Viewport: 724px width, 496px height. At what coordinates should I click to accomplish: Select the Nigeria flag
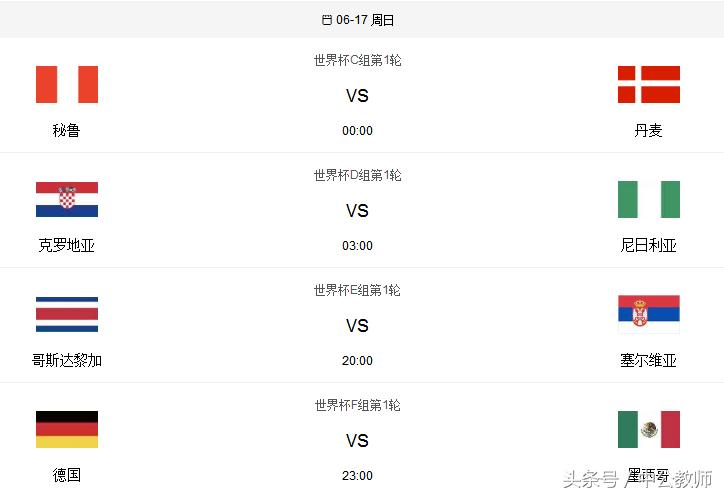click(x=648, y=200)
